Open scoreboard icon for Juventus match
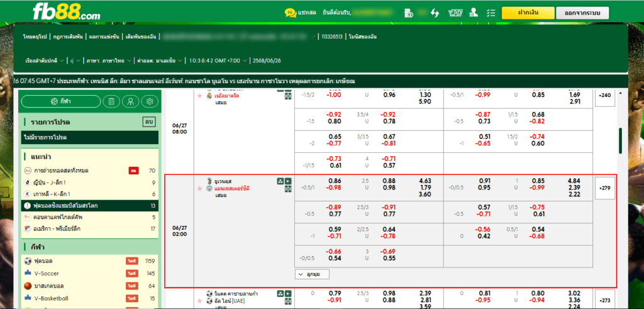Viewport: 644px width, 309px height. pyautogui.click(x=288, y=189)
